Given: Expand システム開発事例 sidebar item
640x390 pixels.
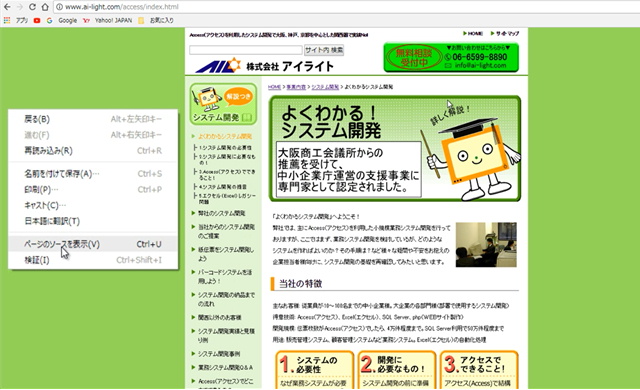Looking at the screenshot, I should 219,354.
